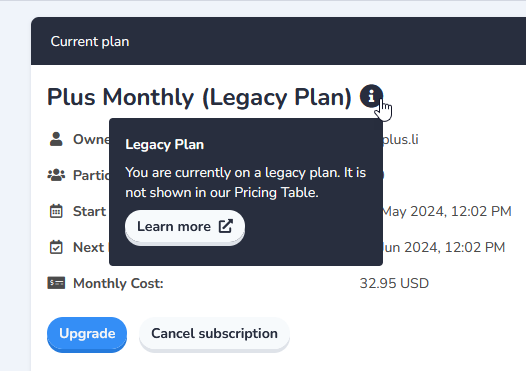Click the Monthly Cost money icon

[56, 283]
